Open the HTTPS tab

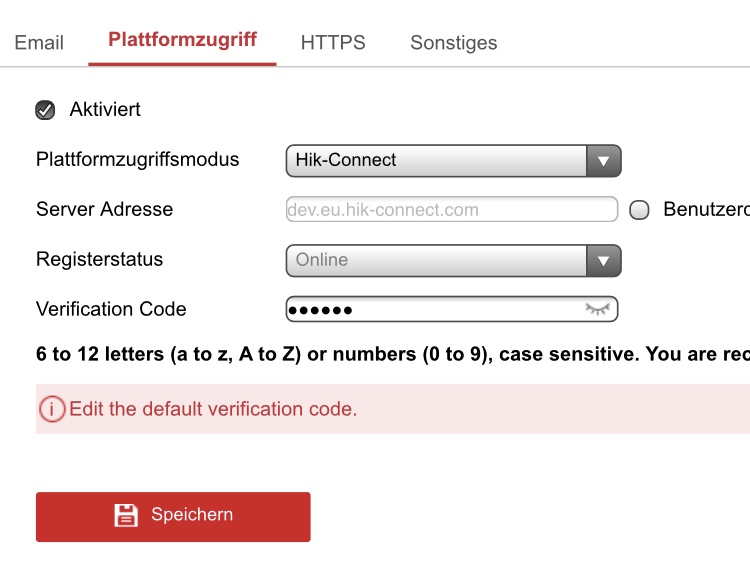tap(333, 43)
